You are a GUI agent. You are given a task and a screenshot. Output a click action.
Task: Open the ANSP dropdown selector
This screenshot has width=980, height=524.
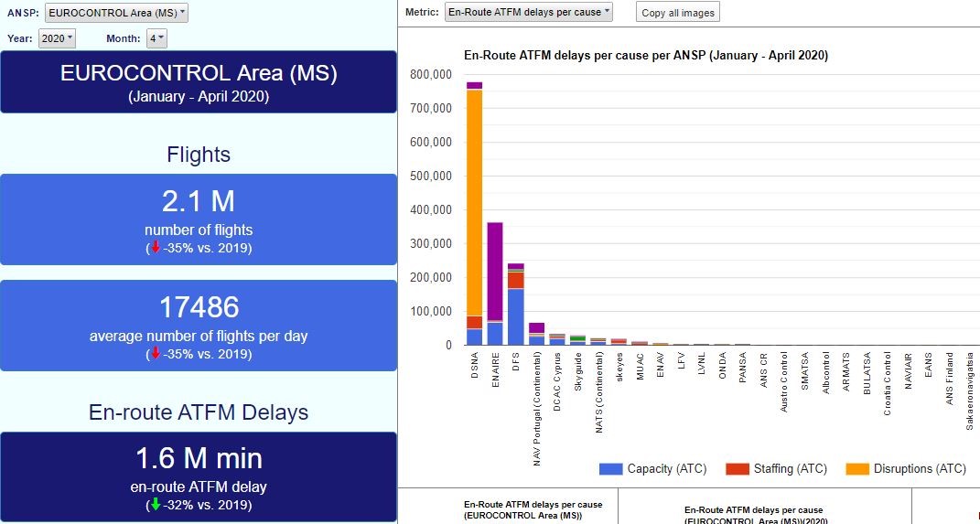click(x=116, y=13)
